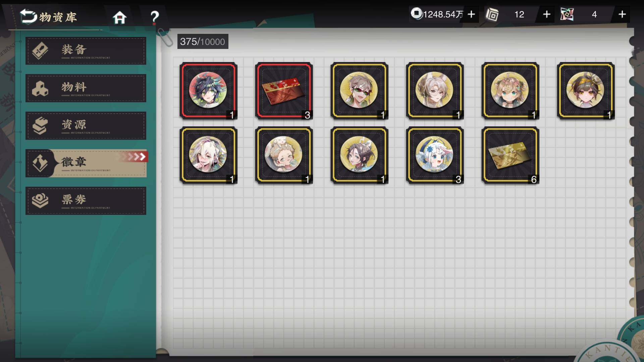644x362 pixels.
Task: Click plus button next to 12 currency
Action: (547, 14)
